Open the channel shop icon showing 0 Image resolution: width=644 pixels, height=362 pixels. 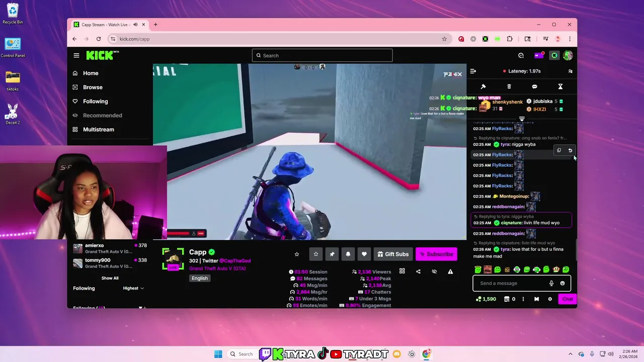[x=509, y=299]
